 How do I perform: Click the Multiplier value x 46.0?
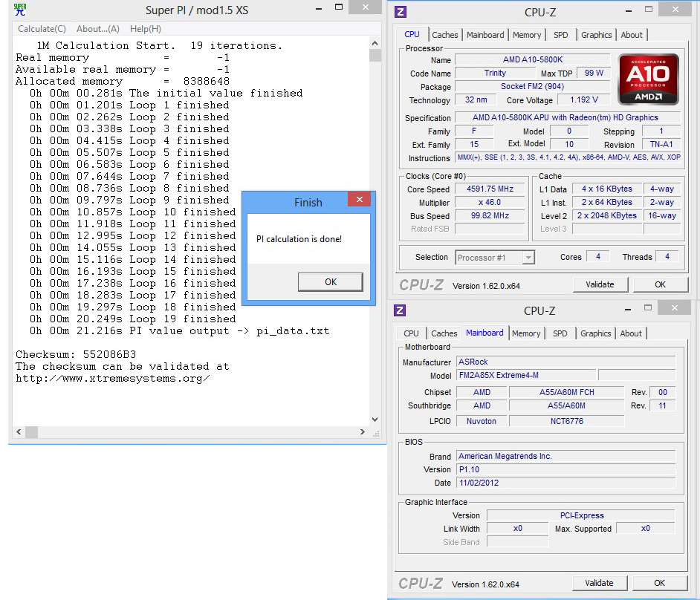490,202
